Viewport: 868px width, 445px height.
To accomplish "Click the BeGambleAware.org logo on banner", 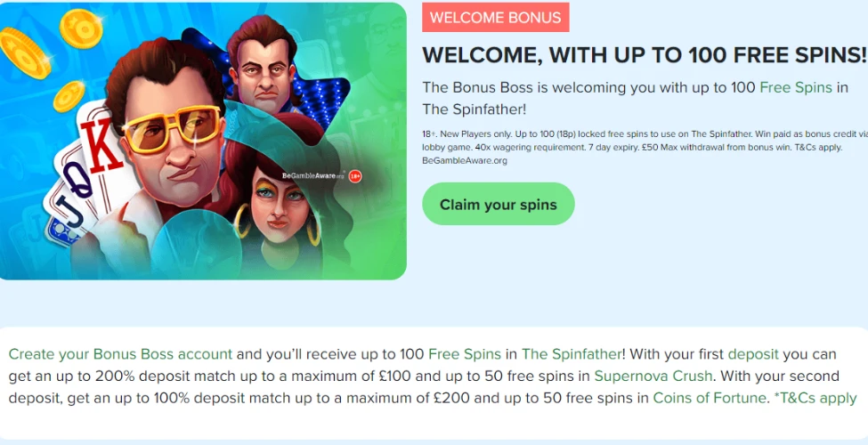I will [x=313, y=175].
